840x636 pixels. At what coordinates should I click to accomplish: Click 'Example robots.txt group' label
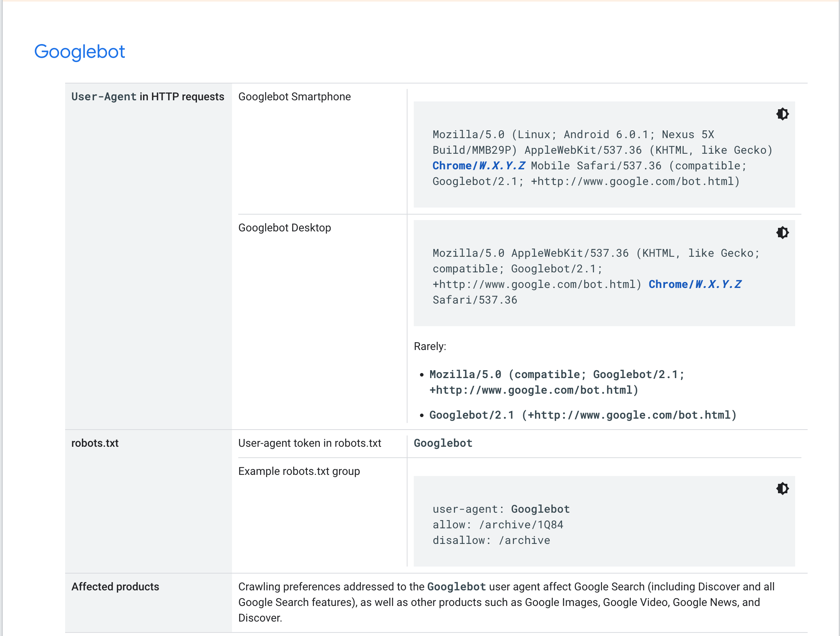pyautogui.click(x=299, y=471)
